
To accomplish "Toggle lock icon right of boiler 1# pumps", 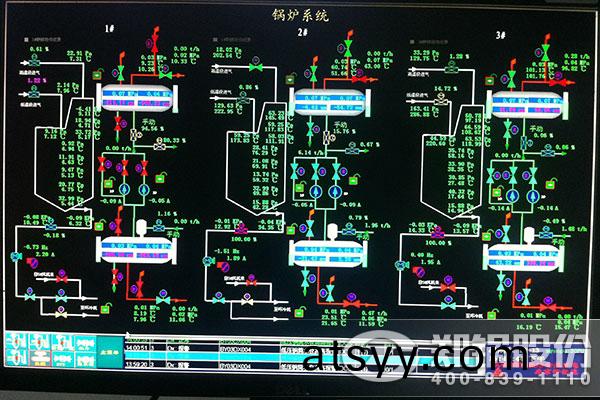I will [x=160, y=178].
